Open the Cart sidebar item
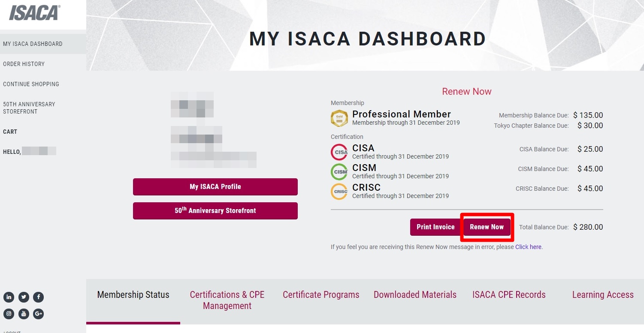The width and height of the screenshot is (644, 333). [10, 132]
